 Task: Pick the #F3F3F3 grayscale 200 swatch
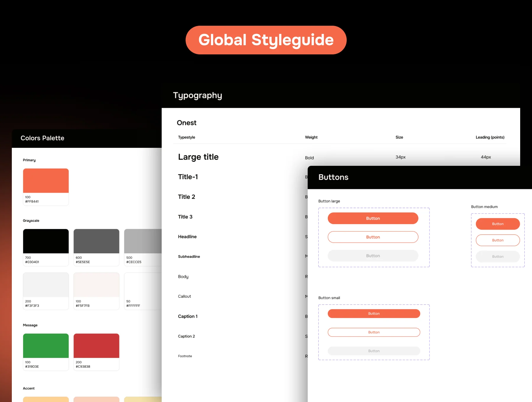pyautogui.click(x=46, y=291)
